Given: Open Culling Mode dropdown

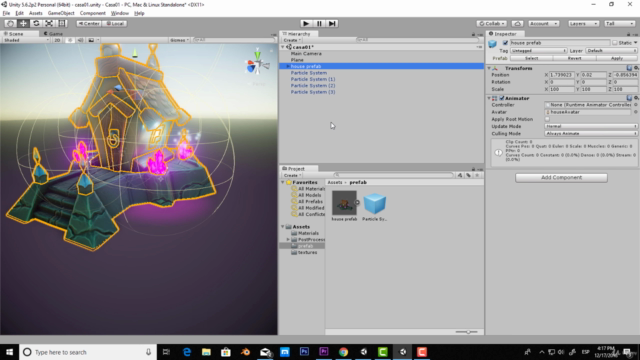Looking at the screenshot, I should pyautogui.click(x=591, y=133).
